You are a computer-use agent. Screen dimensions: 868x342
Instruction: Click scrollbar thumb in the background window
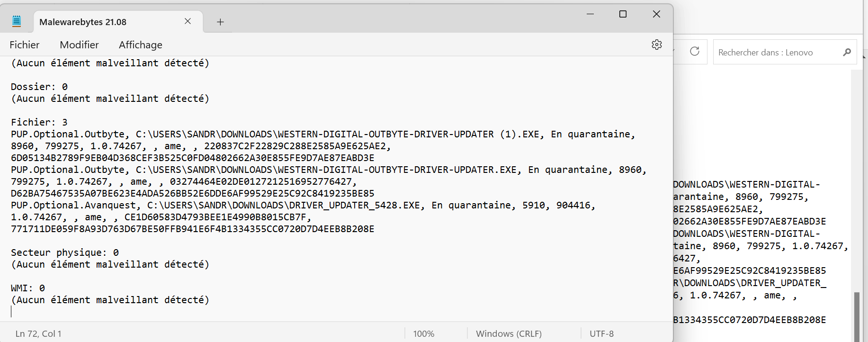[856, 316]
